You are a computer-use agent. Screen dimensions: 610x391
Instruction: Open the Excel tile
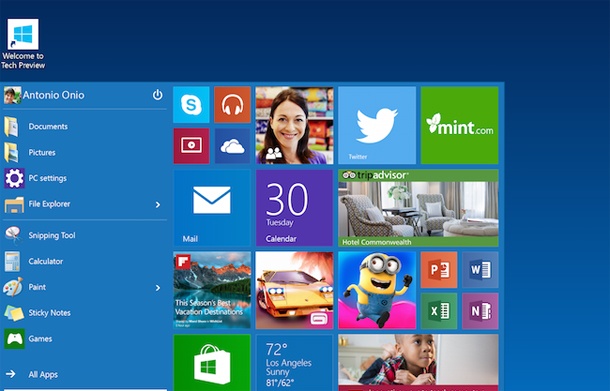(x=439, y=311)
